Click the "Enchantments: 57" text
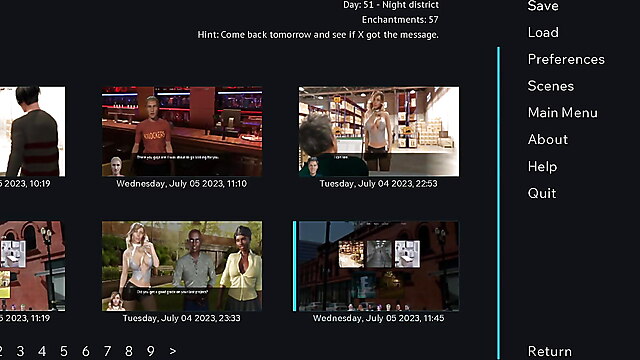 [400, 20]
